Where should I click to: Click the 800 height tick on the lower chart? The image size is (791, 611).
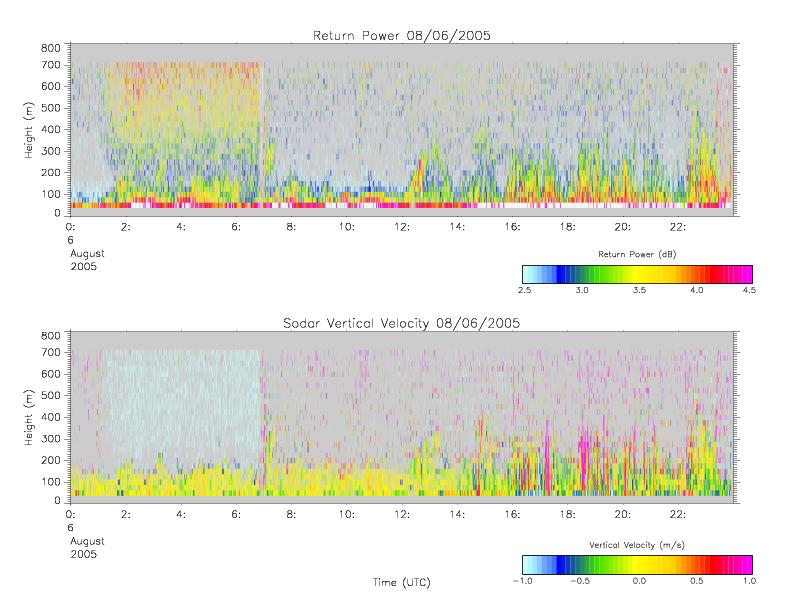50,336
